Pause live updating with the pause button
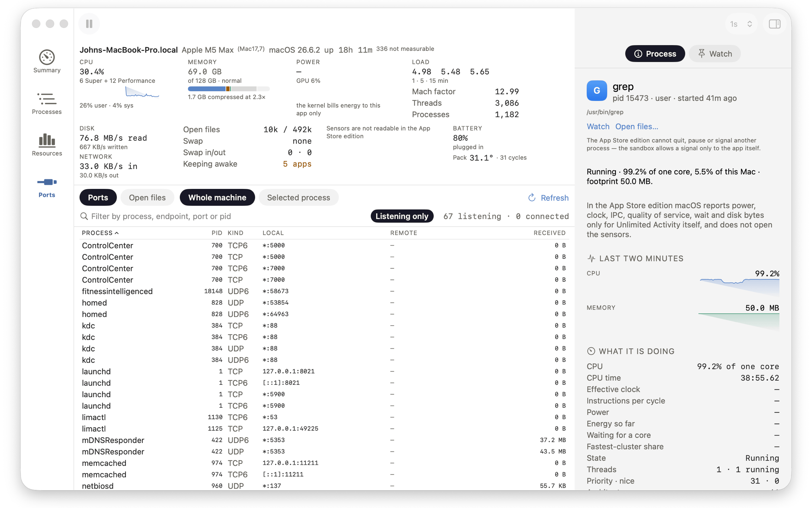Image resolution: width=812 pixels, height=508 pixels. click(x=89, y=24)
